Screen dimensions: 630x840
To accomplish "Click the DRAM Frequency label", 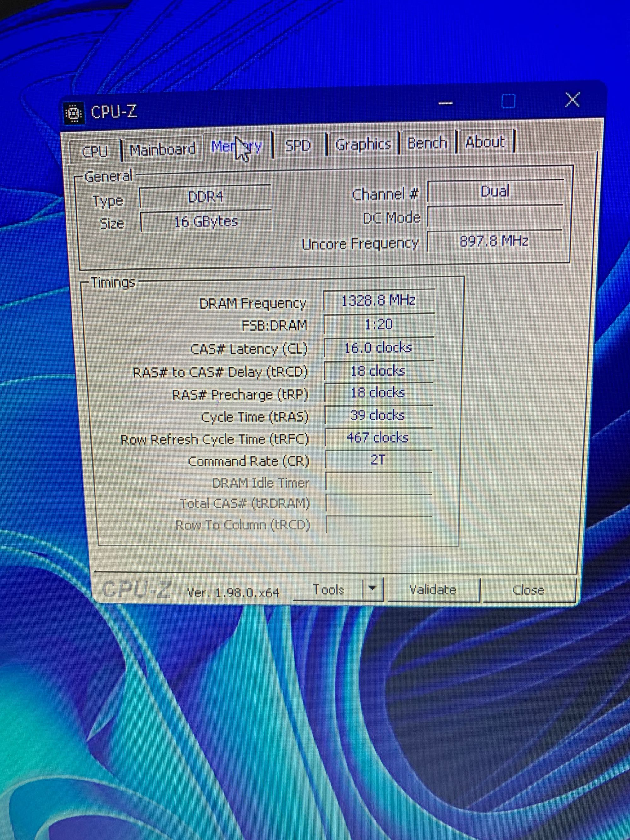I will (253, 303).
